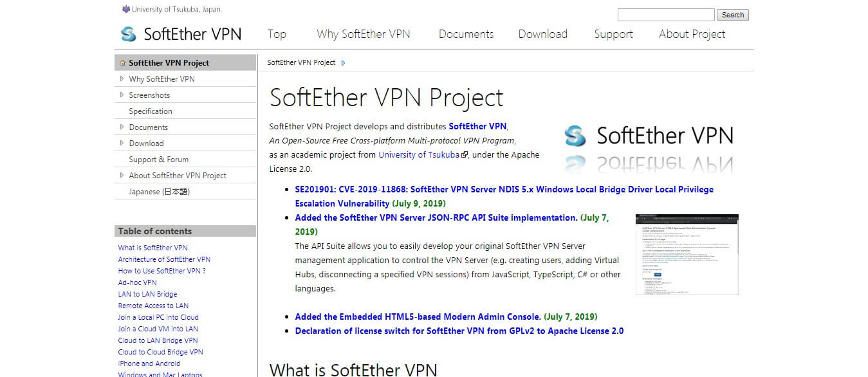
Task: Open the license switch declaration link
Action: coord(459,331)
